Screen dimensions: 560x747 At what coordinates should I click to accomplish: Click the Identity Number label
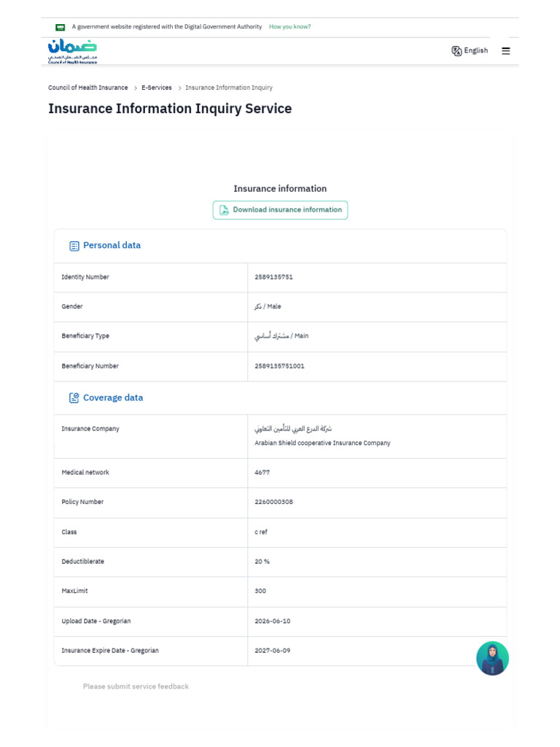point(85,277)
